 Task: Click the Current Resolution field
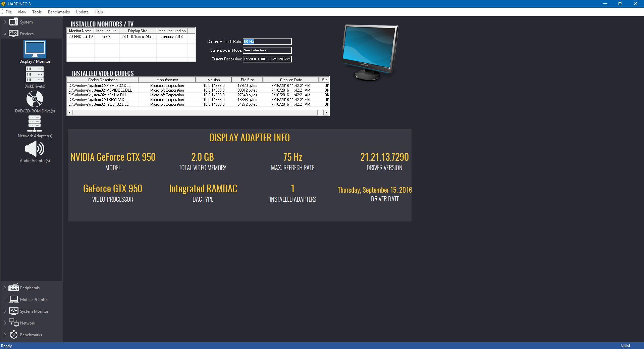267,59
